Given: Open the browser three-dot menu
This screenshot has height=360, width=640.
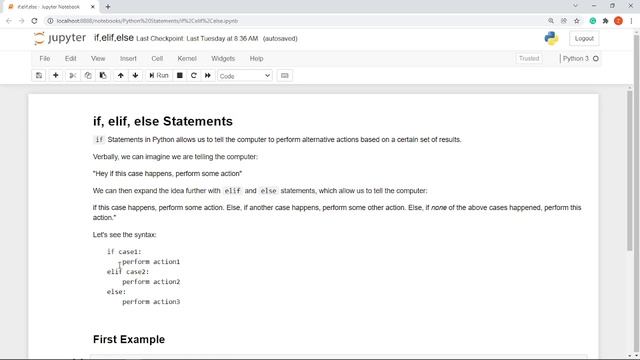Looking at the screenshot, I should (631, 21).
